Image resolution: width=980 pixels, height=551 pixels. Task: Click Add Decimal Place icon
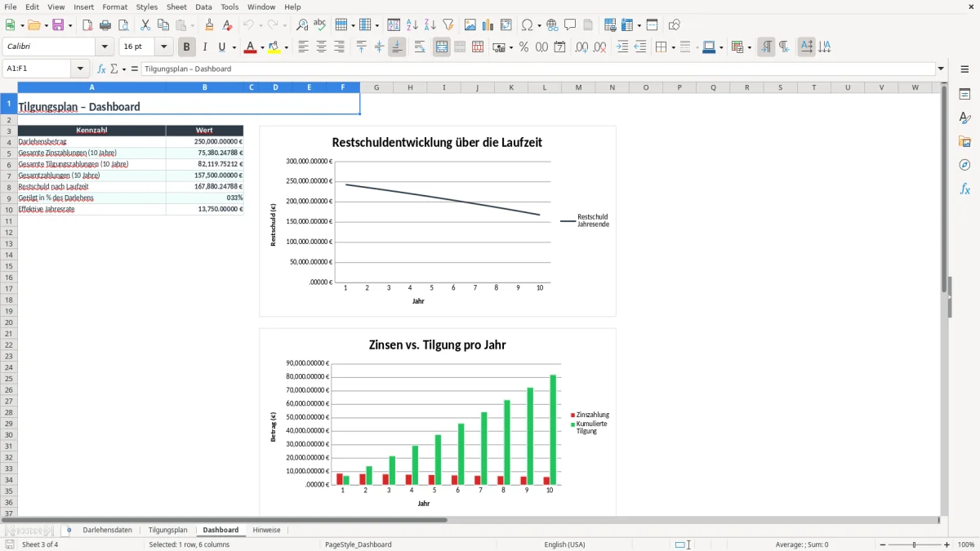(581, 47)
